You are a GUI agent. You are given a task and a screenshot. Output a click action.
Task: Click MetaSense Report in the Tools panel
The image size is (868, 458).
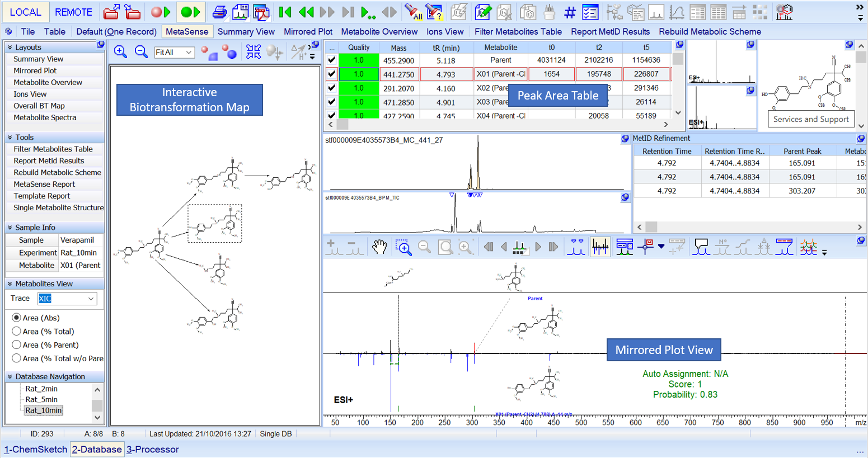tap(44, 184)
